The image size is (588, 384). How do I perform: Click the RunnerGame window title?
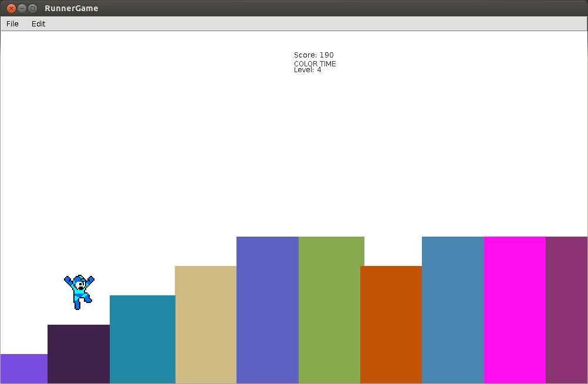[71, 8]
